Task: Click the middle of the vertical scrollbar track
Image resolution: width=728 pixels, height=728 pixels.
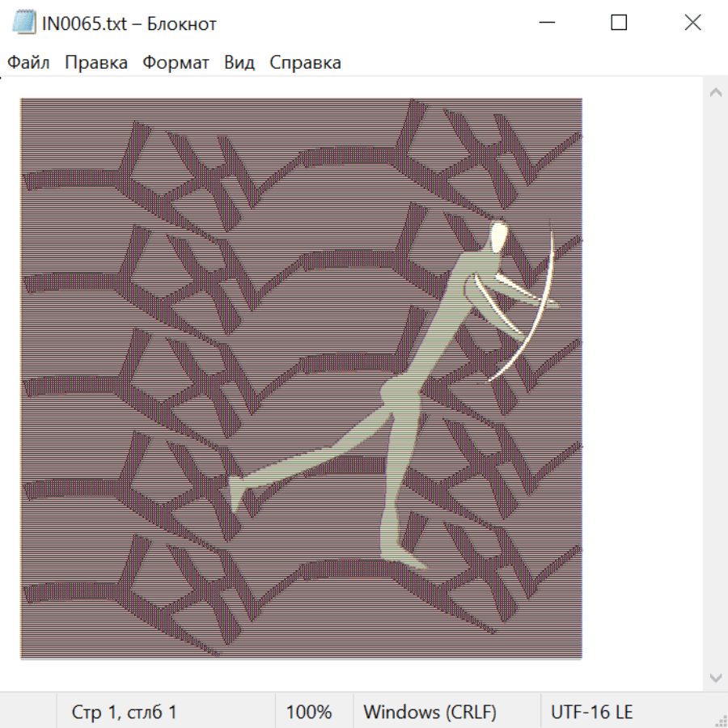Action: tap(715, 384)
